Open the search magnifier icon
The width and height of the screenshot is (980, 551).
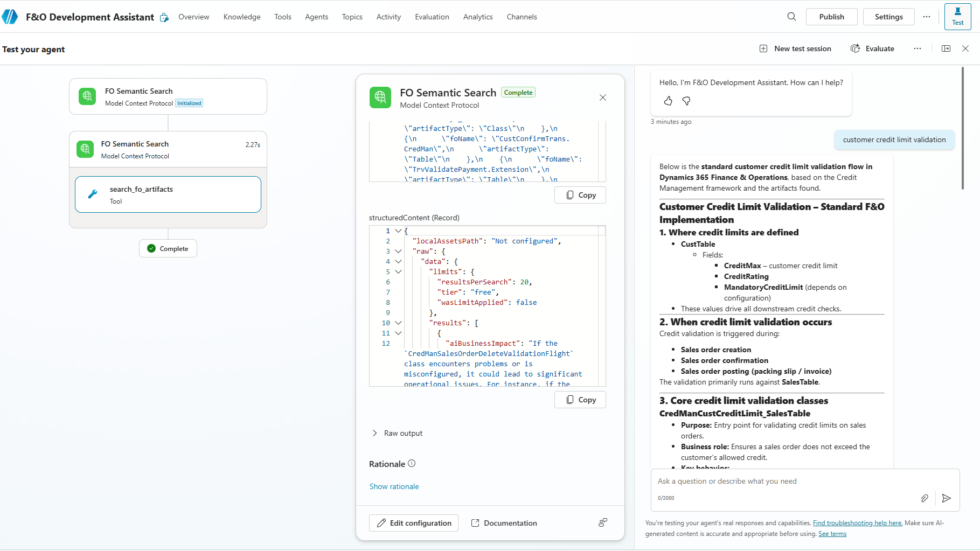[791, 17]
